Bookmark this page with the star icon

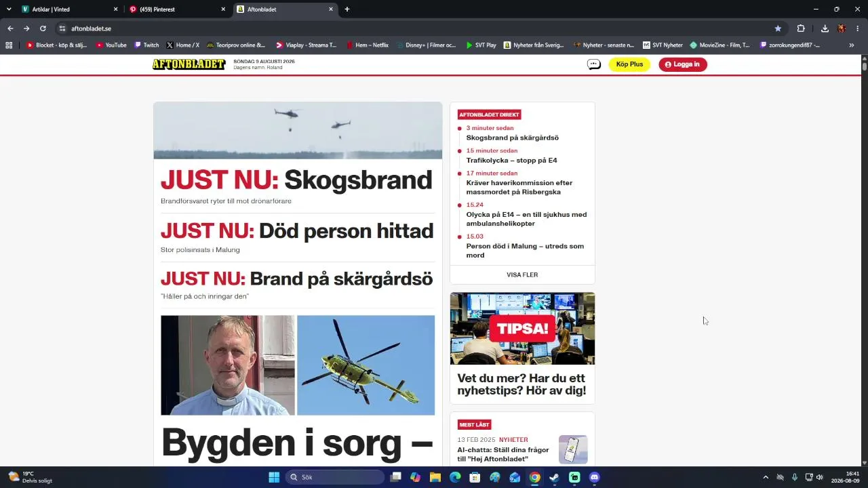pyautogui.click(x=778, y=28)
